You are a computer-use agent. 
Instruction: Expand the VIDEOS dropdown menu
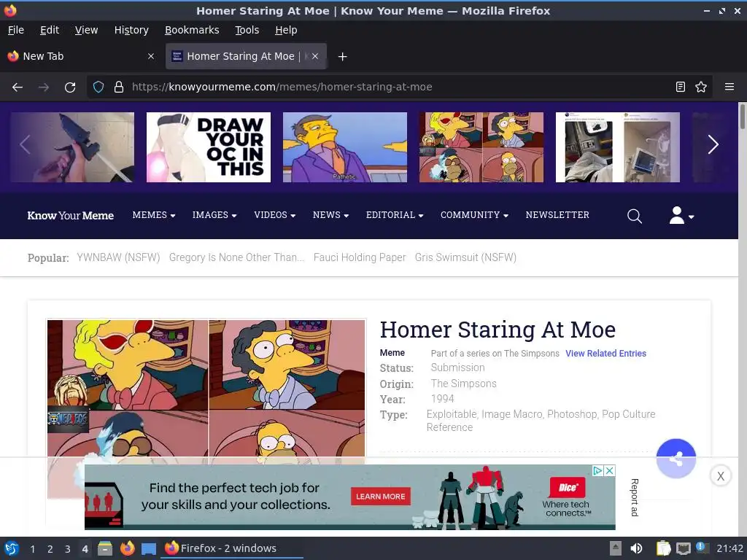point(275,215)
